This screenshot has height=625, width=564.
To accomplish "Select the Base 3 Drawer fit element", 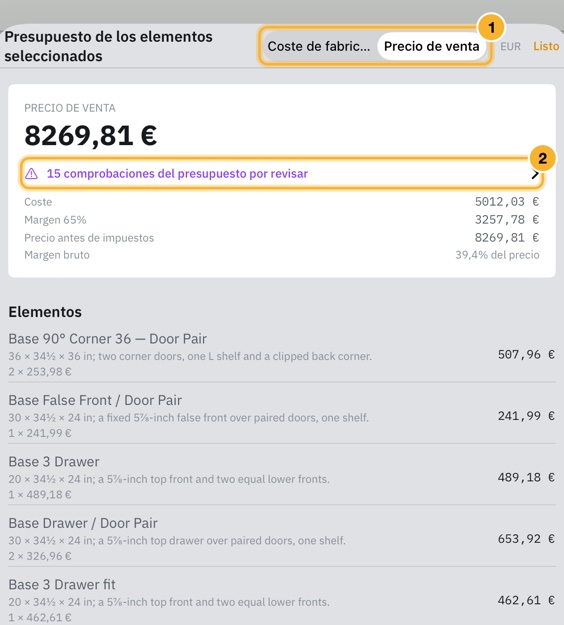I will point(282,600).
